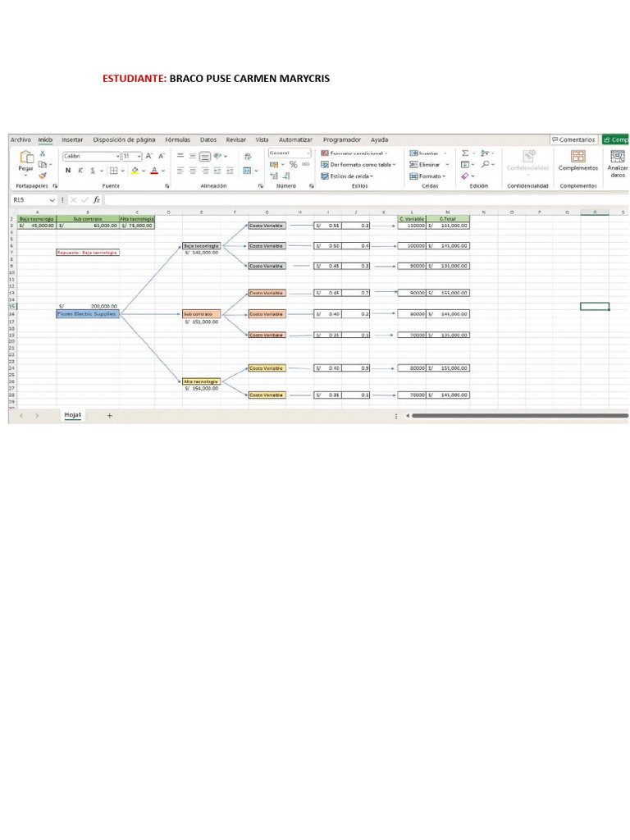630x840 pixels.
Task: Center text horizontally icon
Action: click(193, 171)
